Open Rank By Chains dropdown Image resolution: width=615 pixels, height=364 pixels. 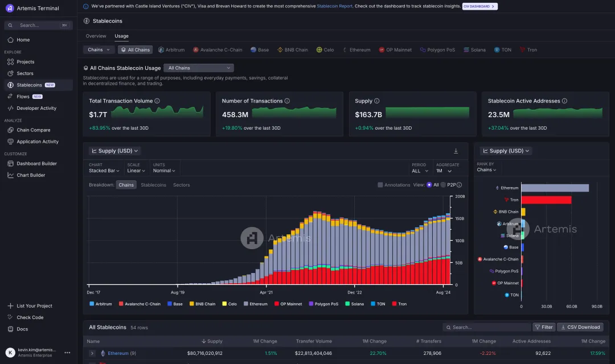point(486,170)
